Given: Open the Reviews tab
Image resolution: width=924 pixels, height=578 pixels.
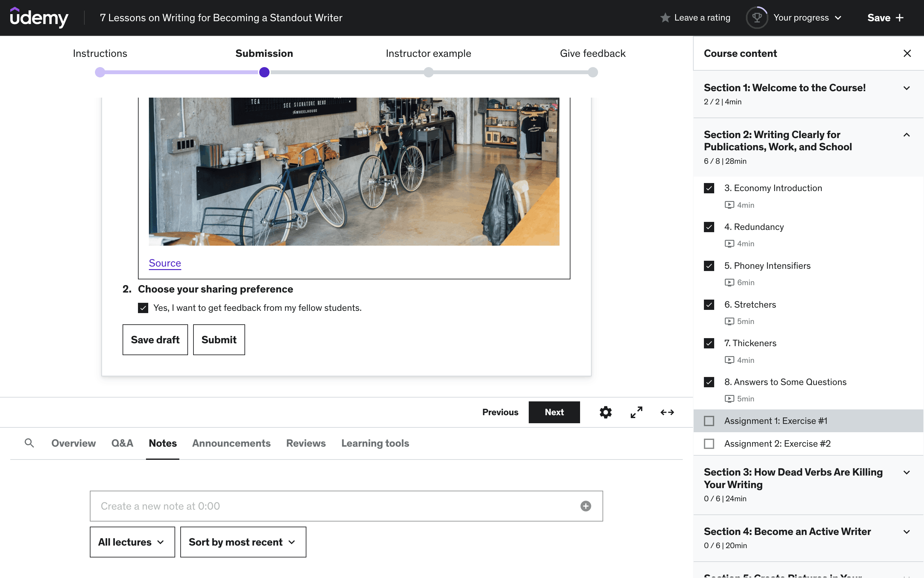Looking at the screenshot, I should point(306,443).
